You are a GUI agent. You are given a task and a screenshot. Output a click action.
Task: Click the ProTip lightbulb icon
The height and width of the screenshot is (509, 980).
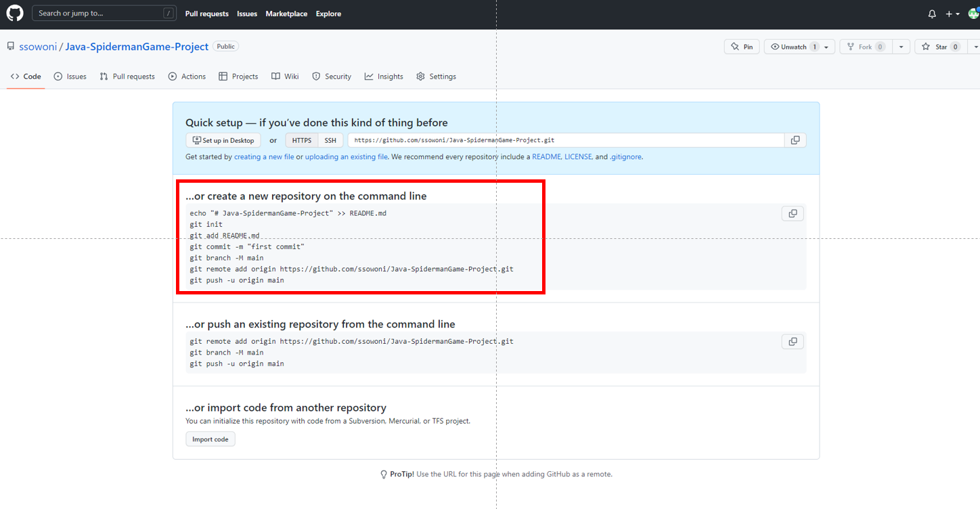(x=384, y=474)
